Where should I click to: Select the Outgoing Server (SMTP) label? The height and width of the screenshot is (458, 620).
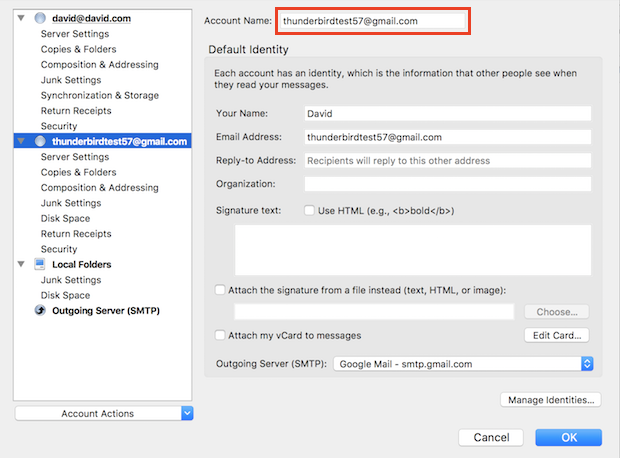click(x=106, y=310)
